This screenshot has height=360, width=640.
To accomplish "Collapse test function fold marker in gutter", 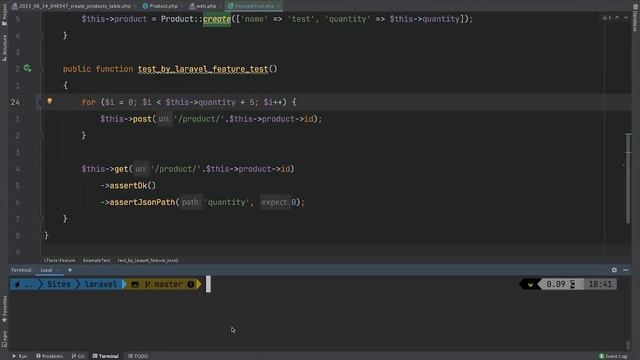I will [x=41, y=69].
